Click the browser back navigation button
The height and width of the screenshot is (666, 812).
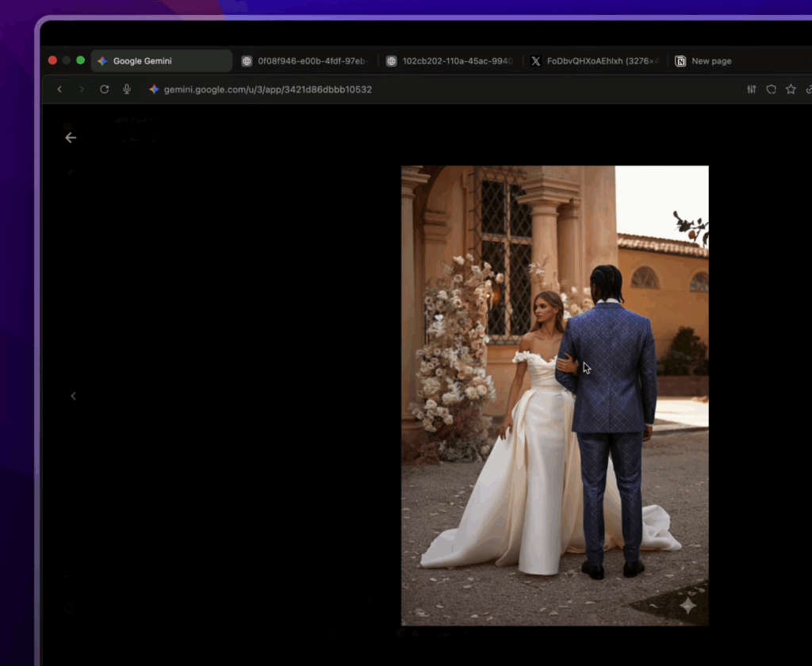click(x=59, y=90)
